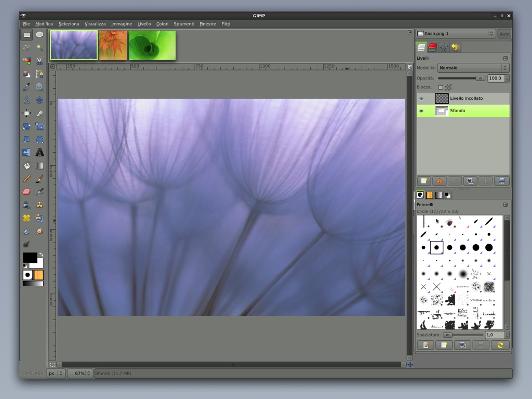Click the new layer button
Viewport: 532px width, 399px height.
pos(424,181)
